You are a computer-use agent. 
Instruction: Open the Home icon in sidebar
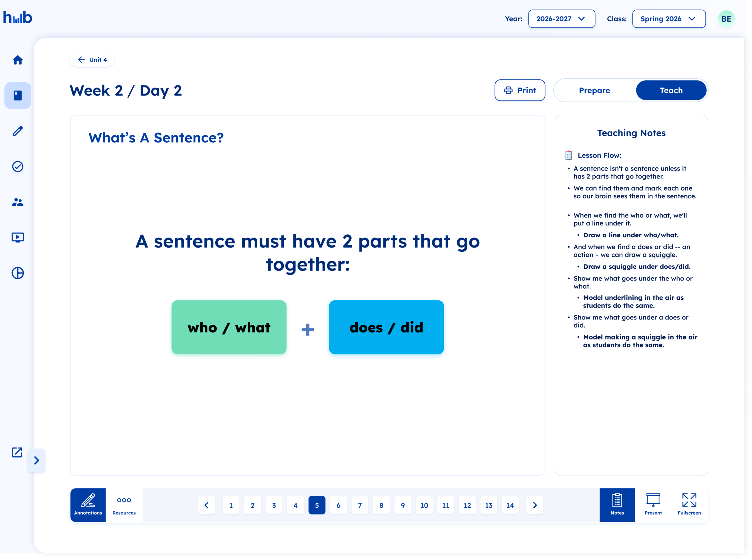18,60
